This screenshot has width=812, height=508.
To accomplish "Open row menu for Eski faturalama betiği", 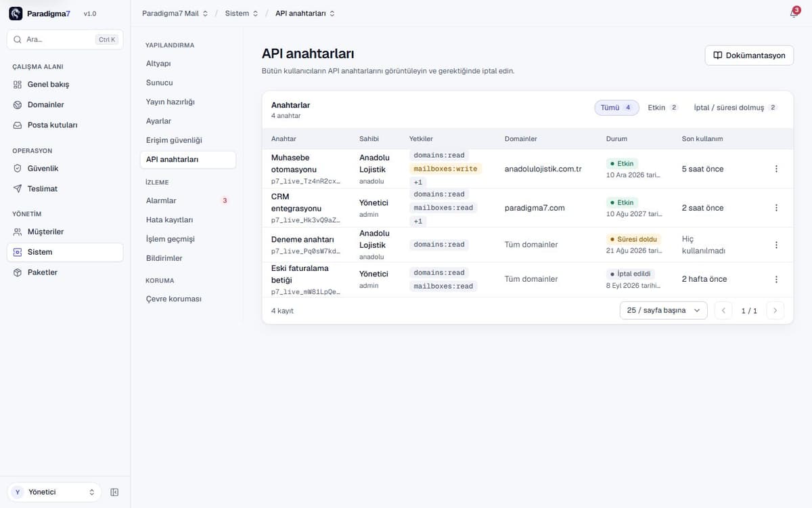I will tap(776, 279).
